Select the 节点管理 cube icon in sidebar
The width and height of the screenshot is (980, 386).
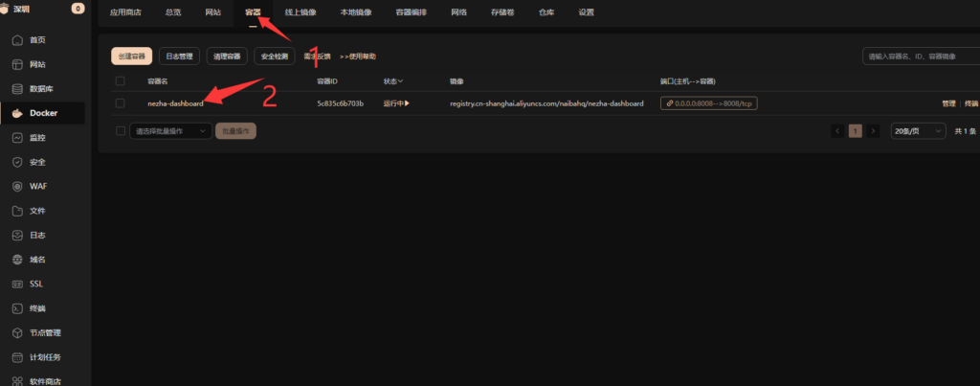click(17, 332)
